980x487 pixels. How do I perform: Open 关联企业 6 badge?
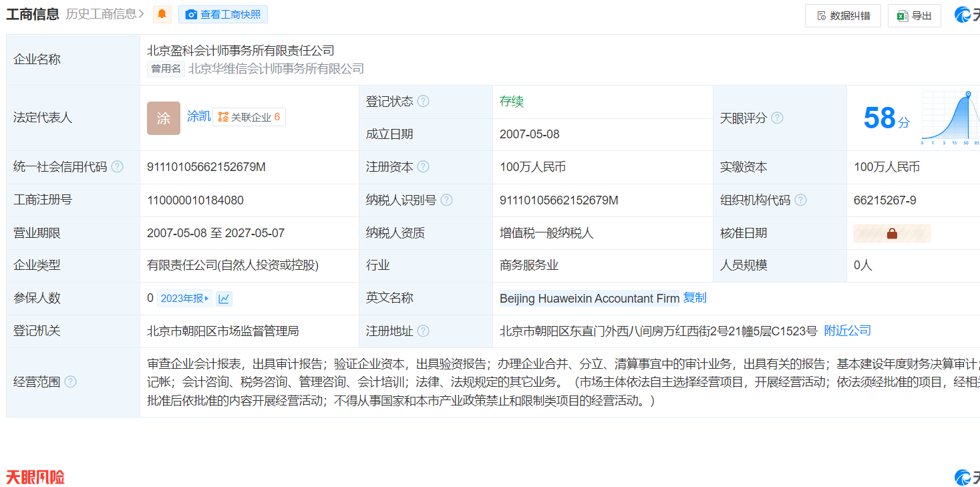pyautogui.click(x=249, y=117)
